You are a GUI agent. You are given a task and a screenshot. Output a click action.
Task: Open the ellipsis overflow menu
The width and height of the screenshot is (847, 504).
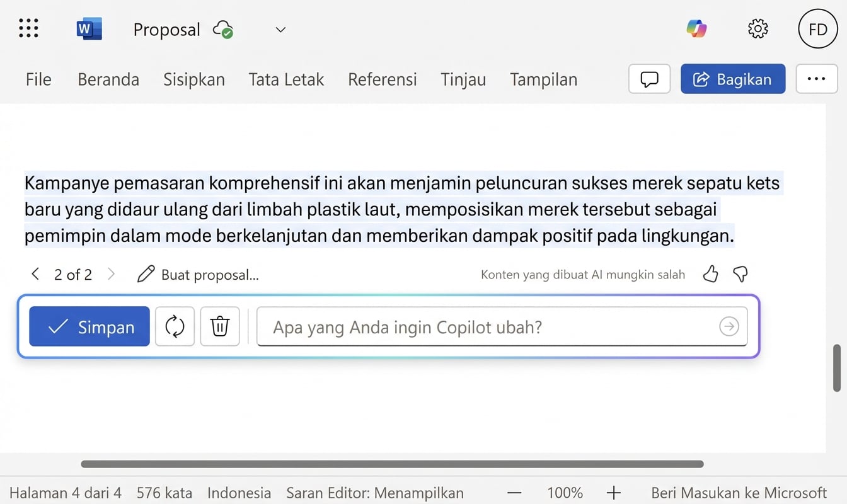(817, 79)
